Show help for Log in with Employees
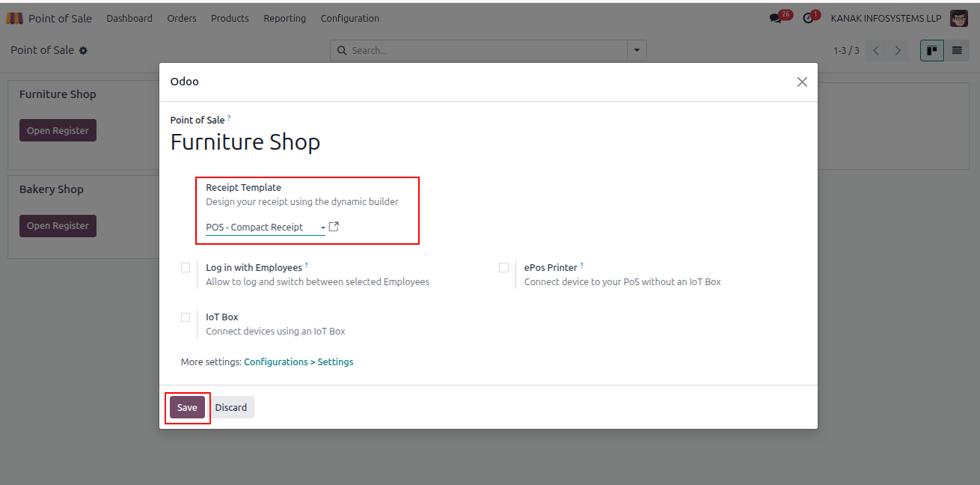 [x=306, y=266]
